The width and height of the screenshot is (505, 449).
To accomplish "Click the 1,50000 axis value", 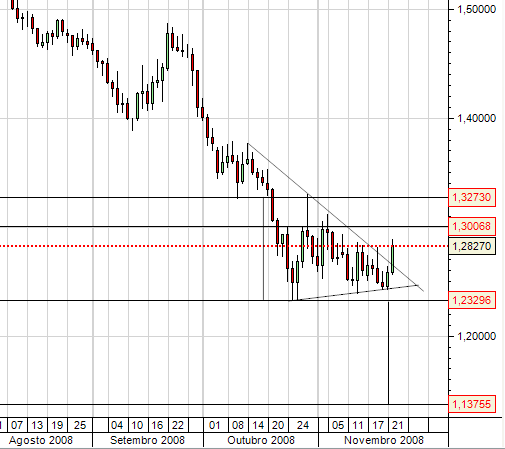I will click(x=476, y=9).
